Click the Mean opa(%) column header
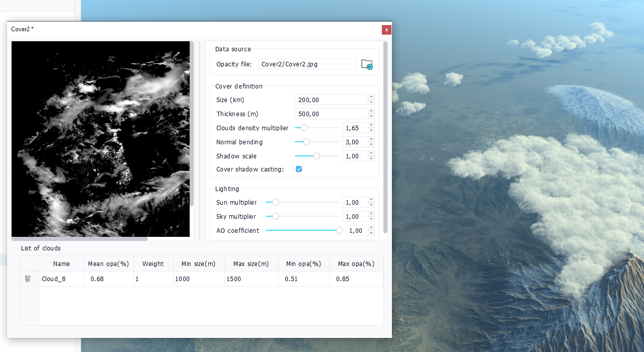The width and height of the screenshot is (644, 352). 108,264
